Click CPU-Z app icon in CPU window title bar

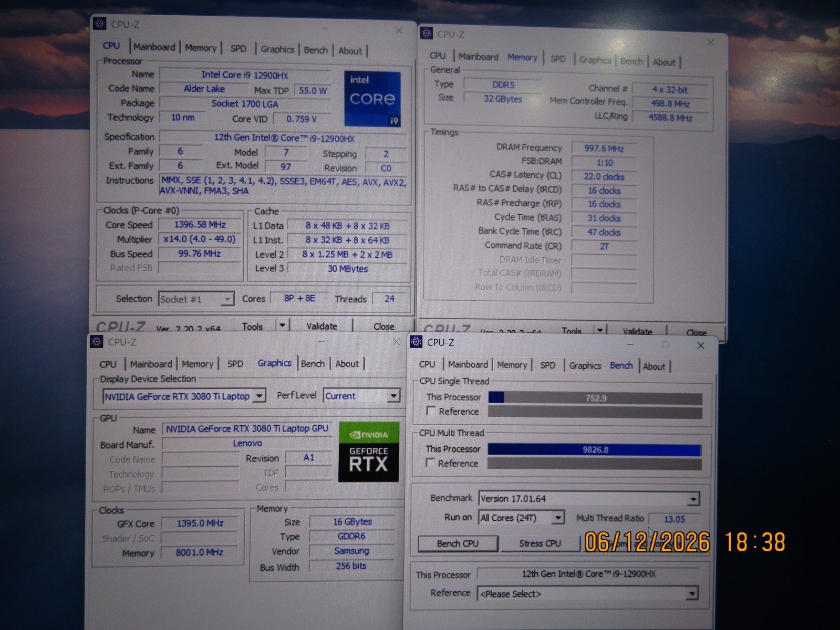pos(99,24)
